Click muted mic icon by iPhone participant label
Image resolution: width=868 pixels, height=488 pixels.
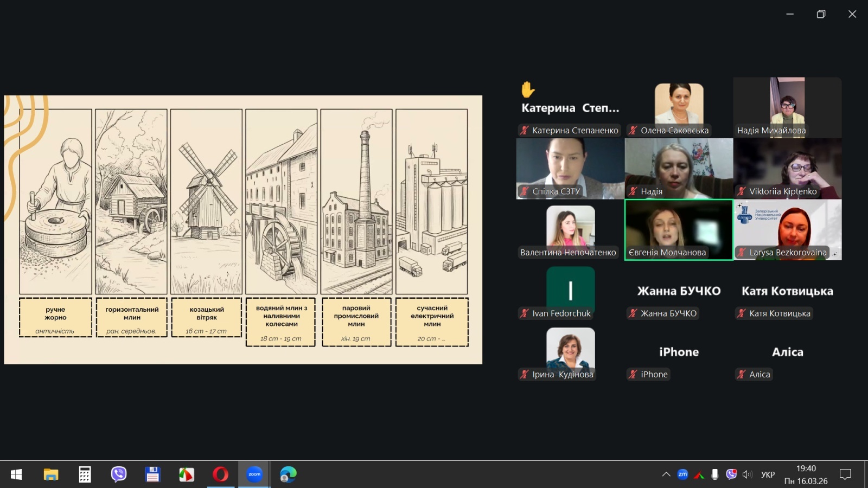click(633, 374)
